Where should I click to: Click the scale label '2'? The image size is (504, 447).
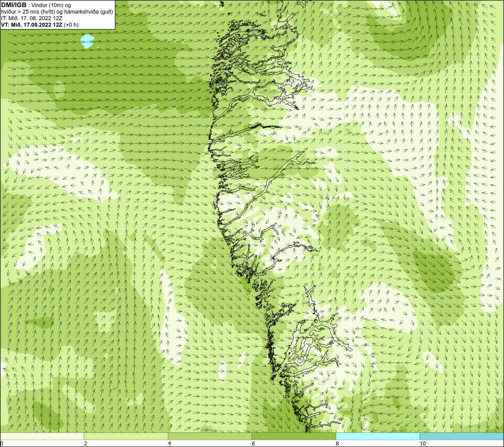(x=86, y=444)
